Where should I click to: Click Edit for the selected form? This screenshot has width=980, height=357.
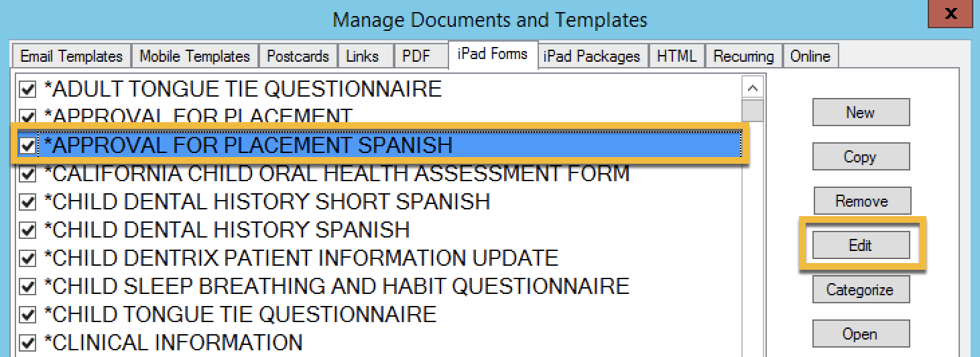[860, 245]
